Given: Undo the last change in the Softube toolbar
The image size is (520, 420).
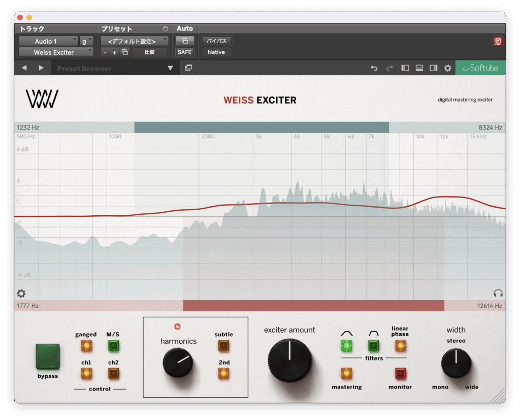Looking at the screenshot, I should (x=374, y=68).
